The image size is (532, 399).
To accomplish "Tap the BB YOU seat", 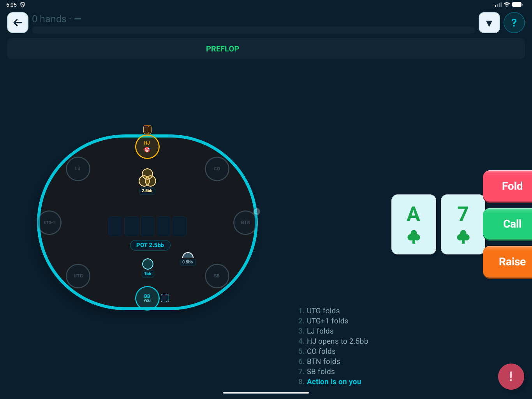I will [x=147, y=298].
